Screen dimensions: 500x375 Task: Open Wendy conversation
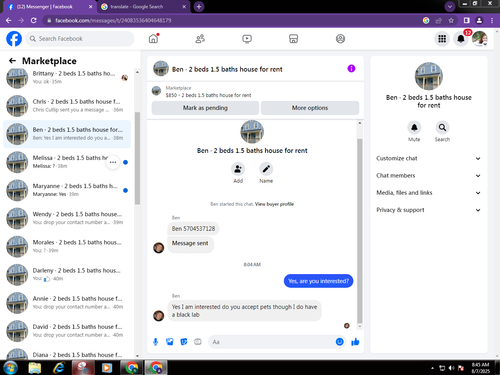click(x=67, y=218)
